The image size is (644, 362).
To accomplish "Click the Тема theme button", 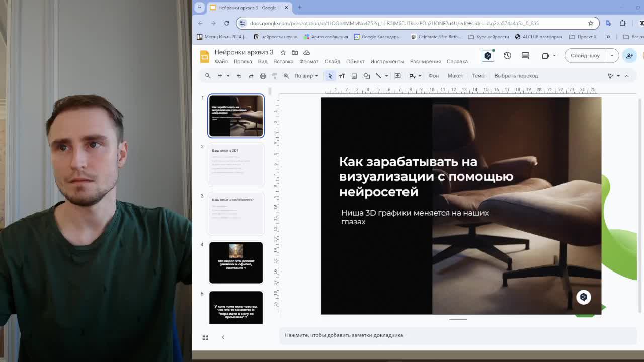I will [x=478, y=76].
